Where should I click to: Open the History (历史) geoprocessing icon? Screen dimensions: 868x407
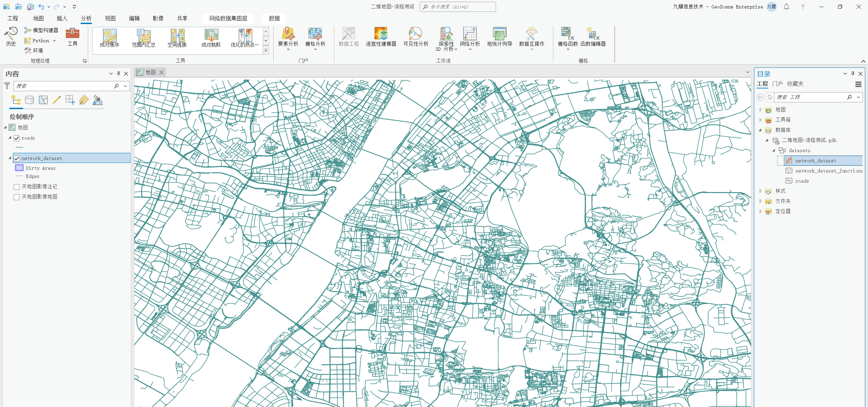[x=11, y=37]
